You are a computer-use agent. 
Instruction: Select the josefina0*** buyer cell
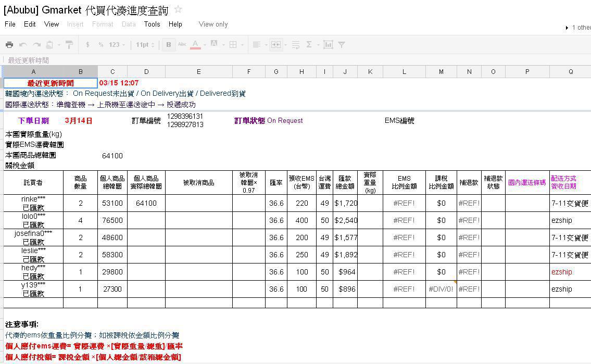33,238
